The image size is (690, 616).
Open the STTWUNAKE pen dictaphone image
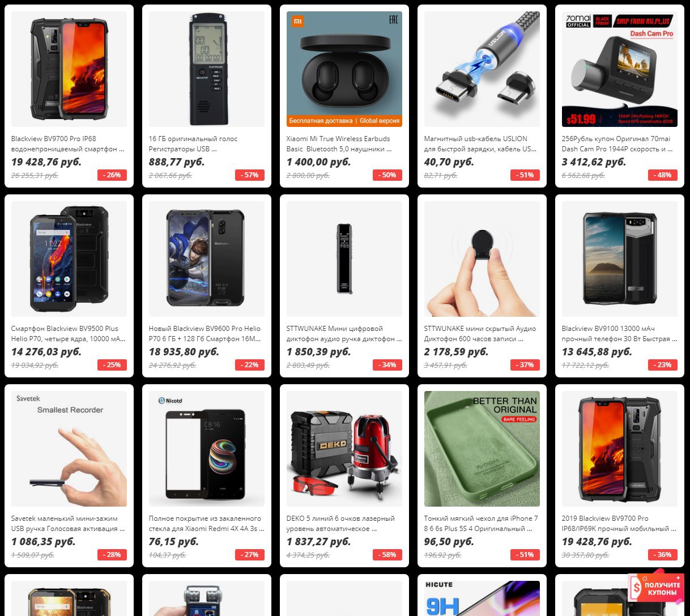tap(344, 259)
